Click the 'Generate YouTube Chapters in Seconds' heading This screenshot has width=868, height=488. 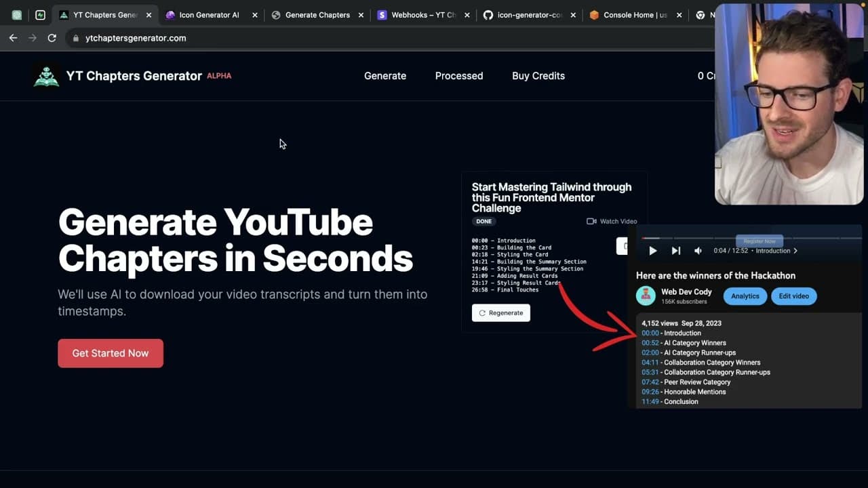tap(235, 239)
